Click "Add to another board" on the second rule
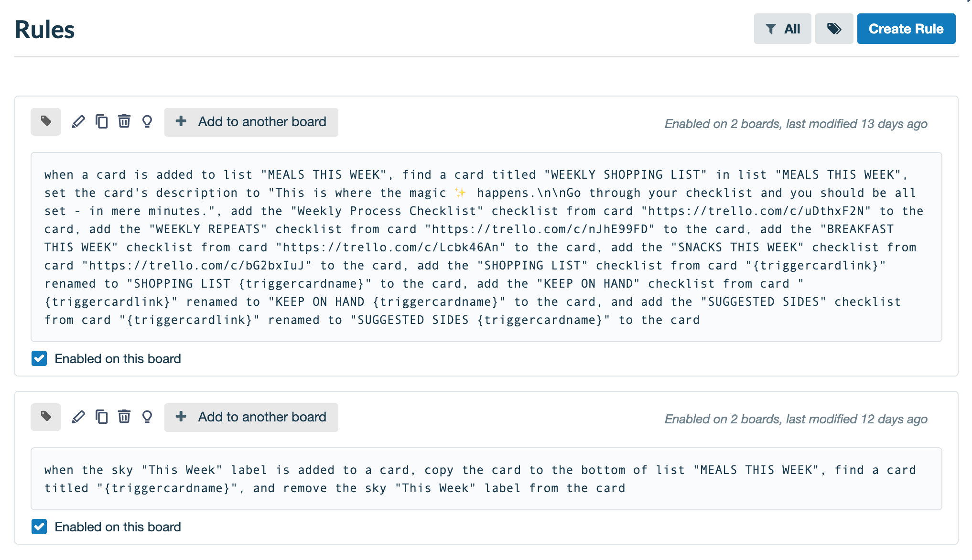Image resolution: width=972 pixels, height=560 pixels. coord(251,417)
